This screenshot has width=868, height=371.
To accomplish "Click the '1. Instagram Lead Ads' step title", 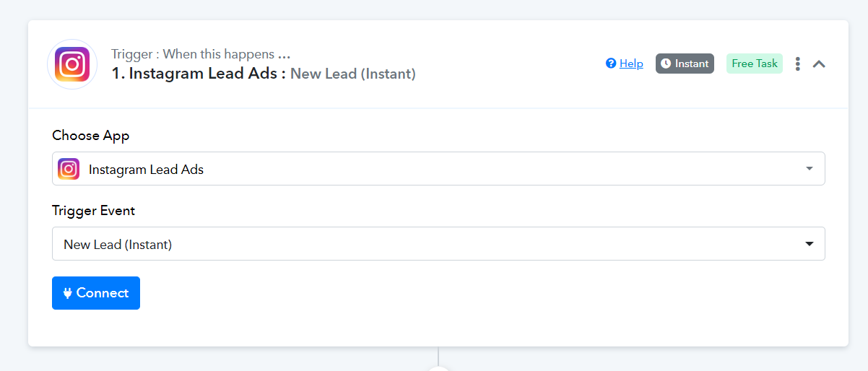I will coord(199,74).
